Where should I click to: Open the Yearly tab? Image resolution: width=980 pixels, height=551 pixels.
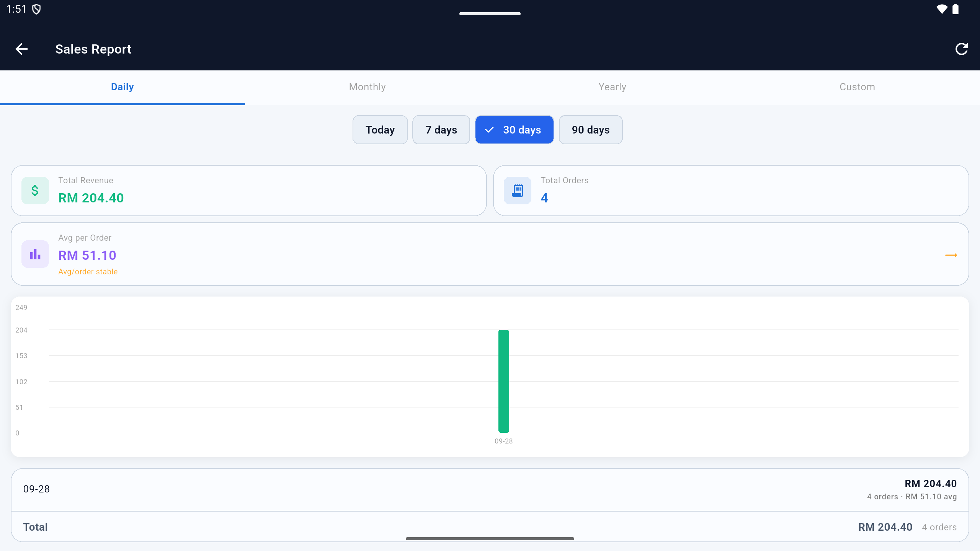612,87
